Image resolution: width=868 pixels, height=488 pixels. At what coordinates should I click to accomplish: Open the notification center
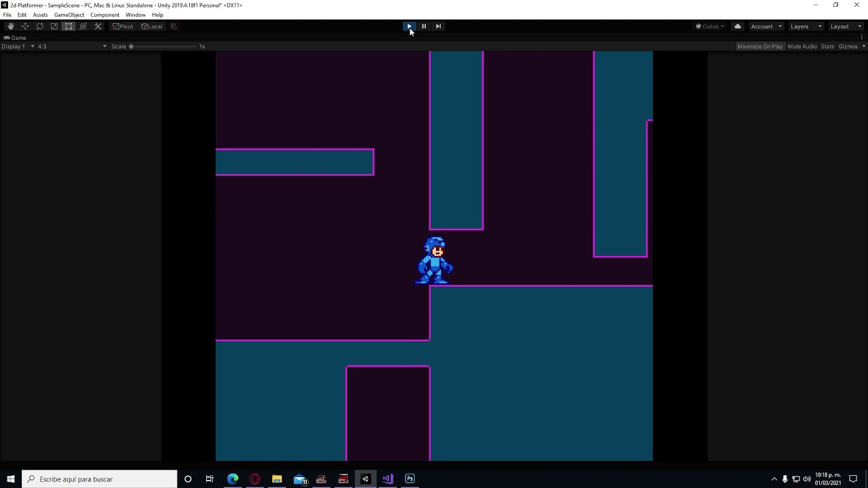pyautogui.click(x=853, y=479)
